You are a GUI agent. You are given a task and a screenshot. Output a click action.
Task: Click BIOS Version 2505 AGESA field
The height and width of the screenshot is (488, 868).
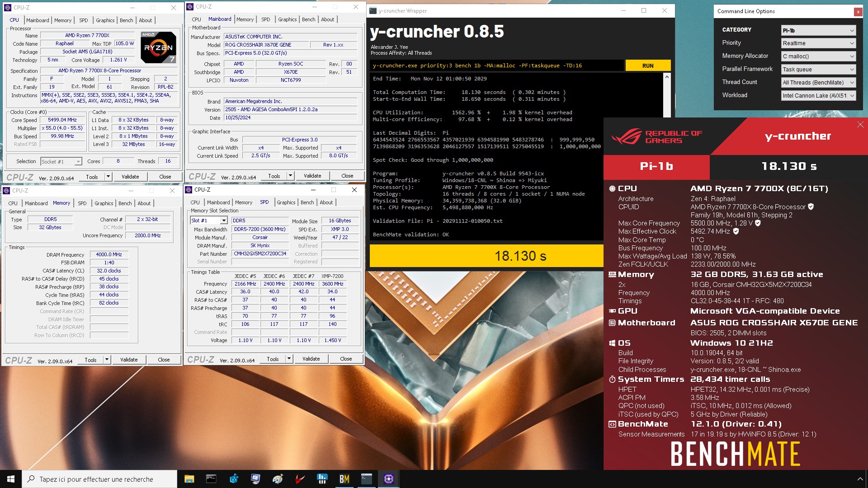pyautogui.click(x=291, y=110)
